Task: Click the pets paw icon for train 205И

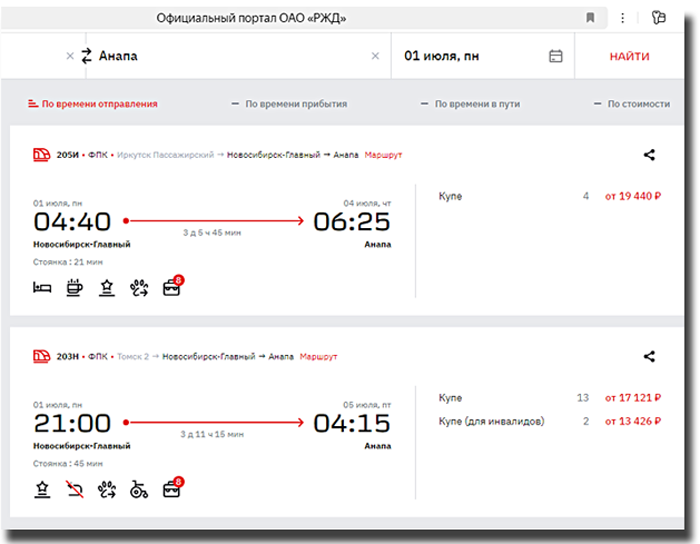Action: (139, 288)
